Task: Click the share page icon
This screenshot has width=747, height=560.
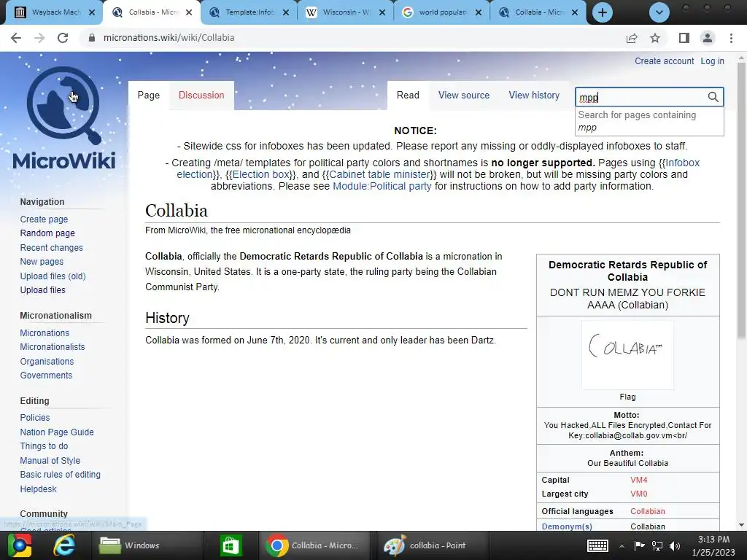Action: click(x=632, y=38)
